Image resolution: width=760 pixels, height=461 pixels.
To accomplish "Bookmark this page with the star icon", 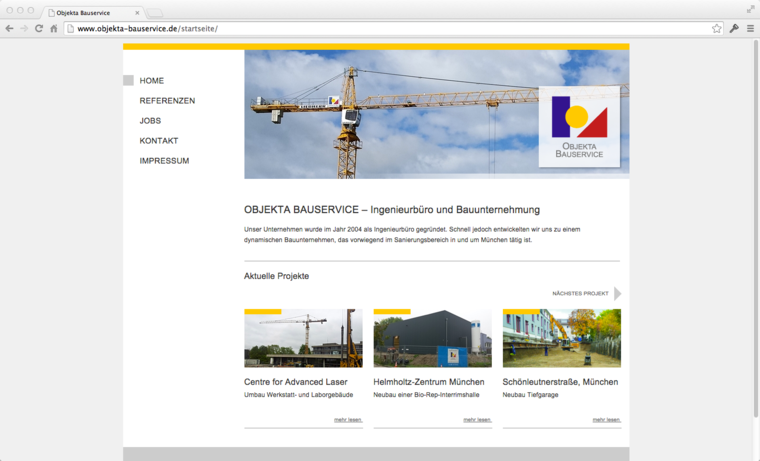I will point(716,29).
